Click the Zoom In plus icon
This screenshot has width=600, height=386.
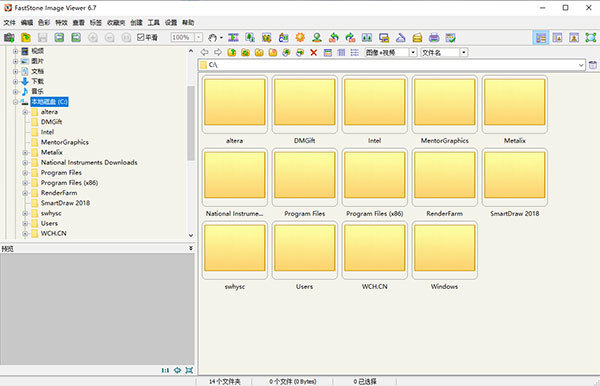pyautogui.click(x=93, y=37)
